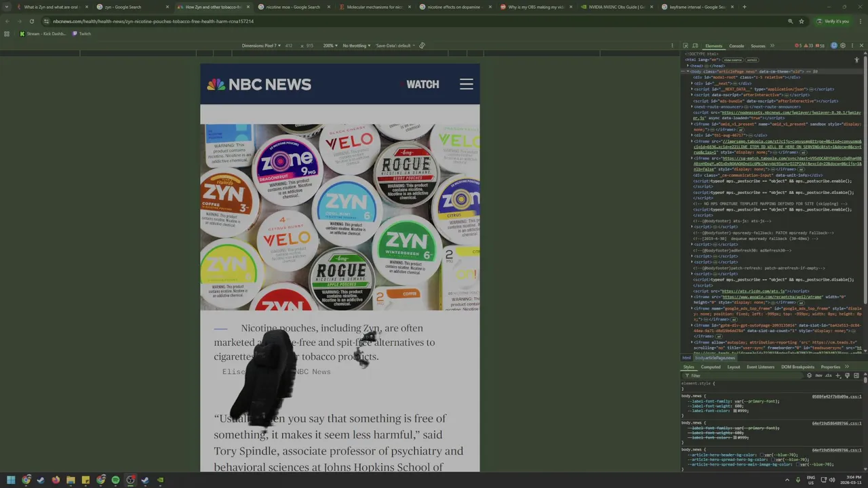
Task: Open device toolbar more options menu
Action: 672,45
